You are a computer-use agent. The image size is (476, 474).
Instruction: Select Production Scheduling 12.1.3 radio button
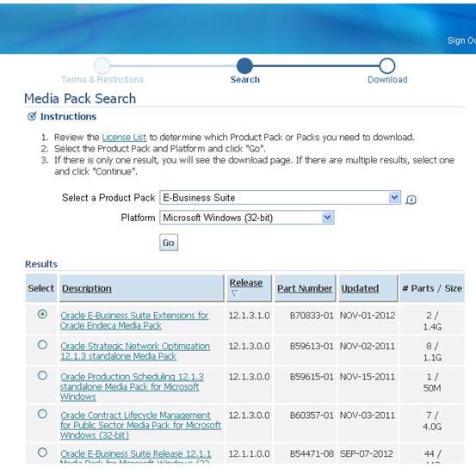[x=42, y=375]
